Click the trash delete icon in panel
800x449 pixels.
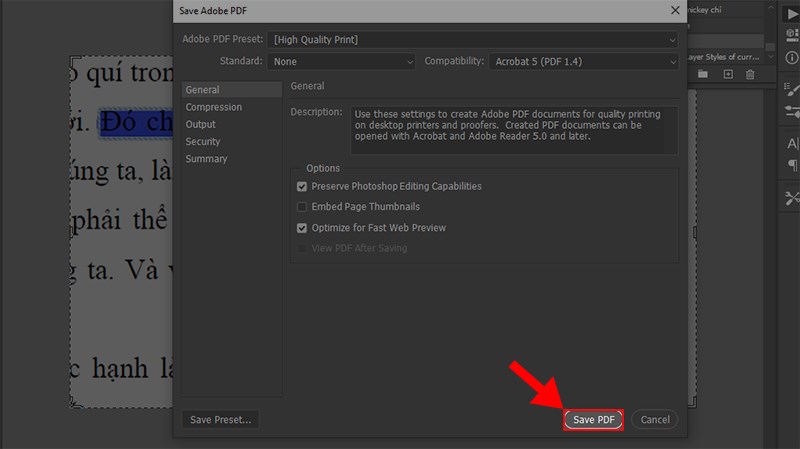[750, 75]
